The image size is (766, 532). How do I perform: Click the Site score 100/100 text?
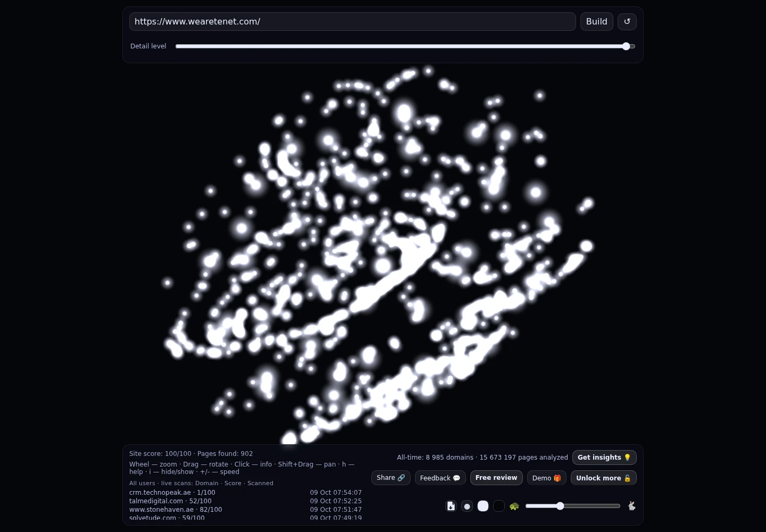(160, 454)
